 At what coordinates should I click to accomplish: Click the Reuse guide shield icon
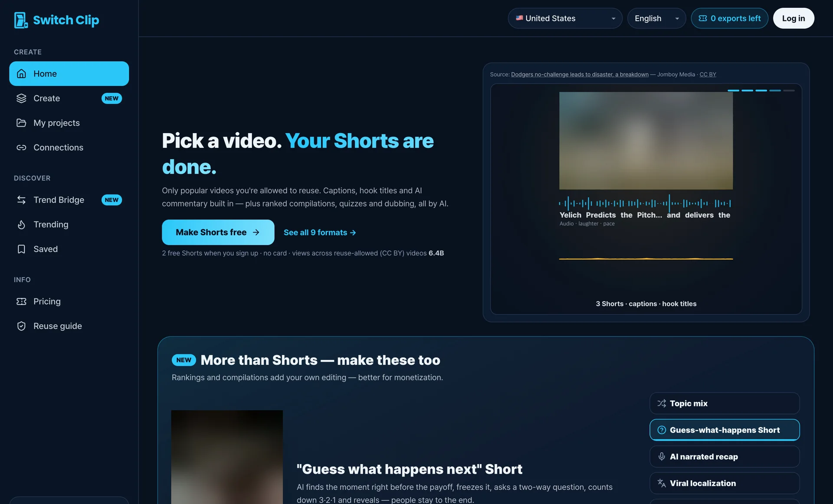[21, 326]
